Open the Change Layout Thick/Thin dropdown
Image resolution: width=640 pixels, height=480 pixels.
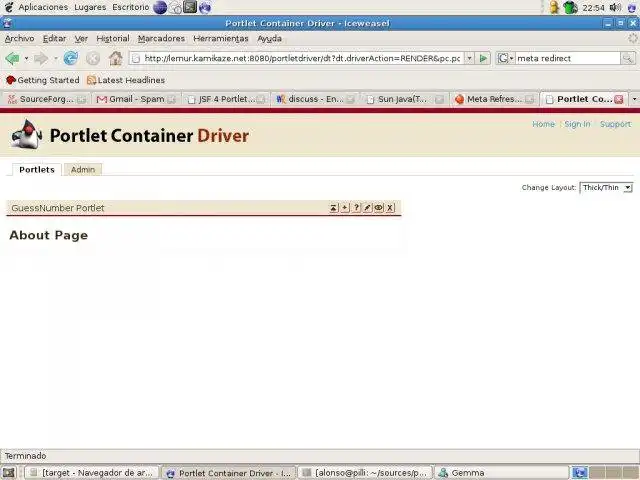pyautogui.click(x=606, y=187)
